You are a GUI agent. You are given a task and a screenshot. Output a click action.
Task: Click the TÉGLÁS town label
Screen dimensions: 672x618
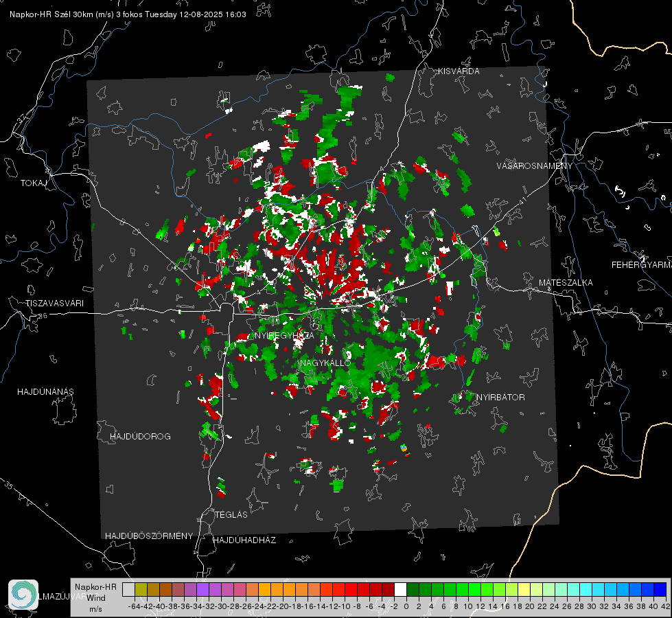[x=231, y=514]
